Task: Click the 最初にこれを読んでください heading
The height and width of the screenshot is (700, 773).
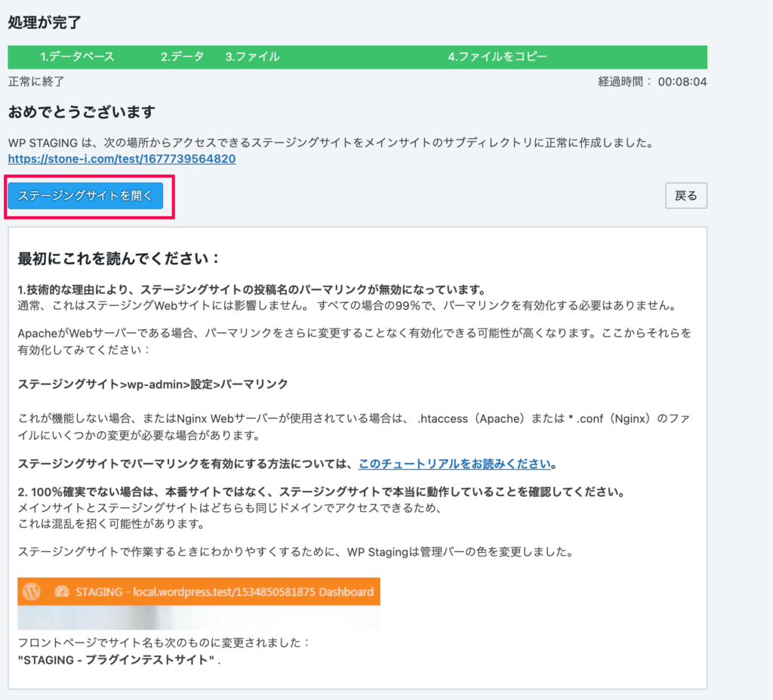Action: [x=119, y=258]
